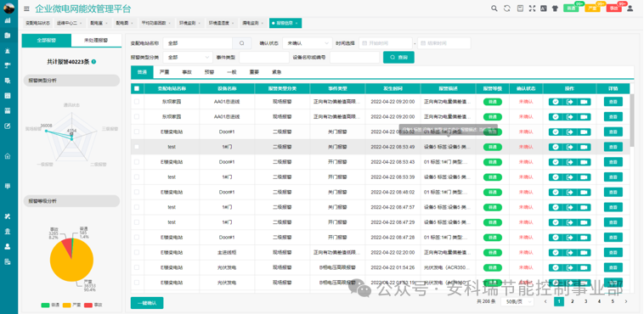The image size is (644, 314).
Task: Click the table's vertical scrollbar
Action: (x=632, y=120)
